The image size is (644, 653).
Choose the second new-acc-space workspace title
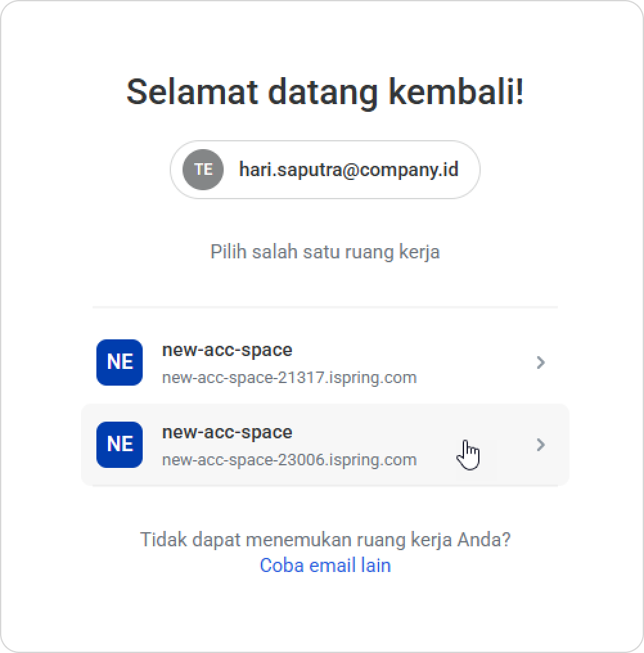tap(227, 432)
